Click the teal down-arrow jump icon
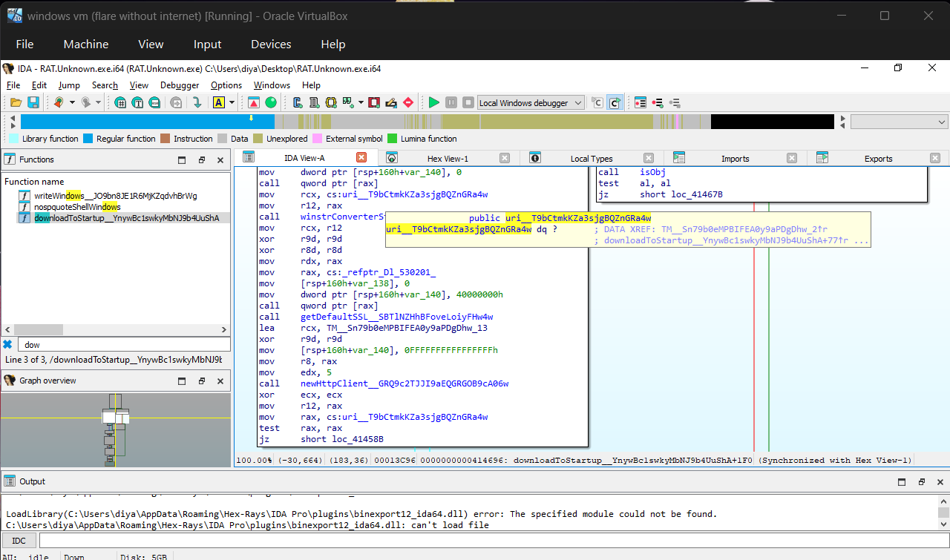The width and height of the screenshot is (950, 560). tap(197, 102)
